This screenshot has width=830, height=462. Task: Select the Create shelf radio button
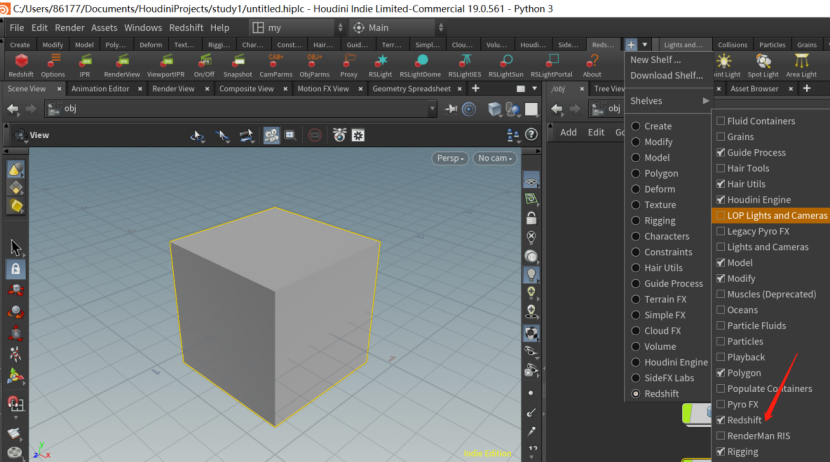(636, 126)
